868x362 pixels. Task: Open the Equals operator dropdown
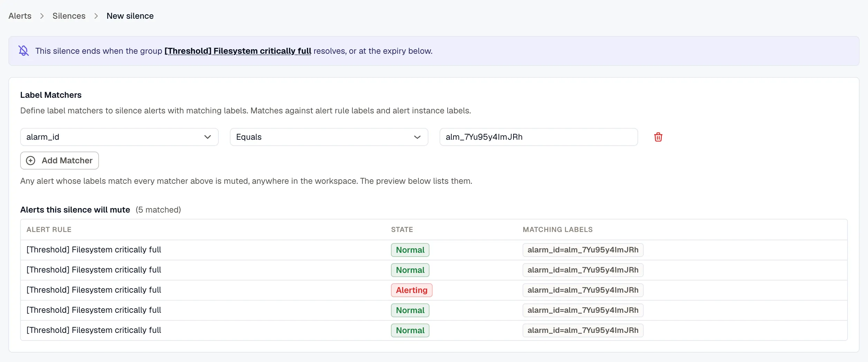[x=329, y=137]
